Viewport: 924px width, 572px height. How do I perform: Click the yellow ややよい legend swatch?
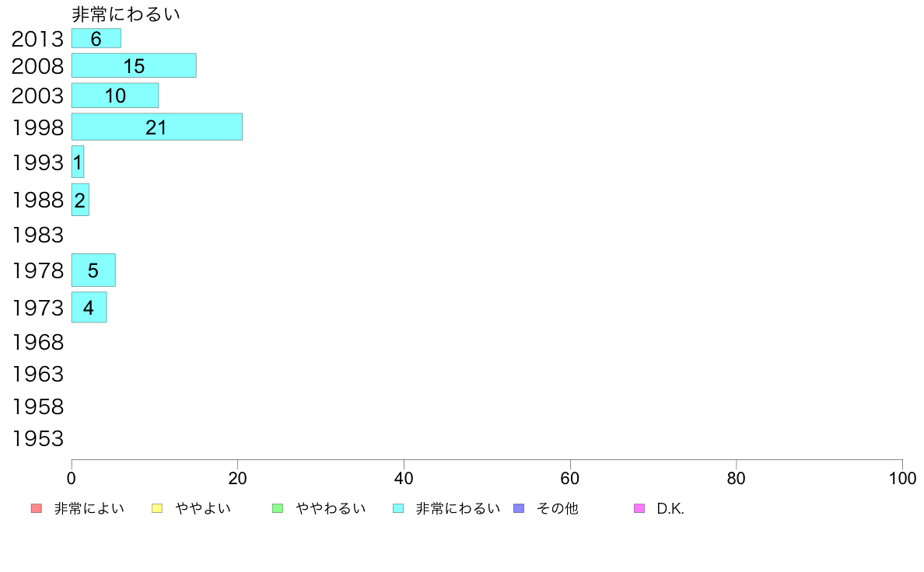click(x=157, y=508)
